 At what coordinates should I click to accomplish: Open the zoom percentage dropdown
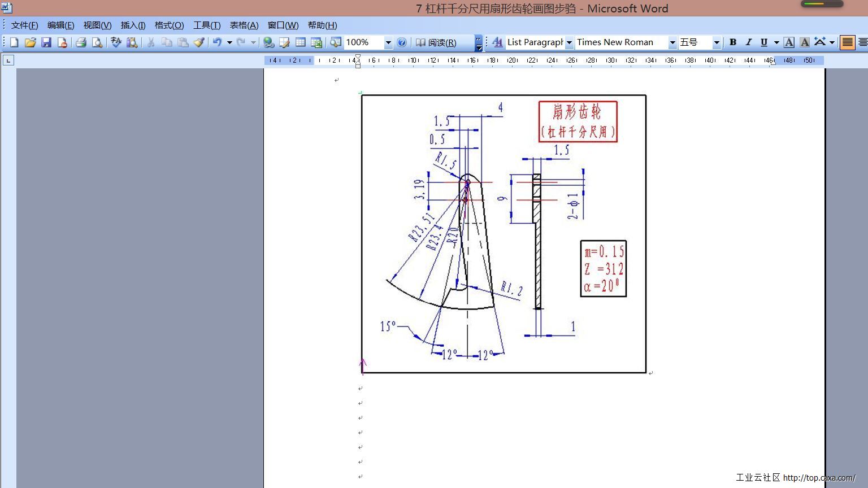pos(388,42)
